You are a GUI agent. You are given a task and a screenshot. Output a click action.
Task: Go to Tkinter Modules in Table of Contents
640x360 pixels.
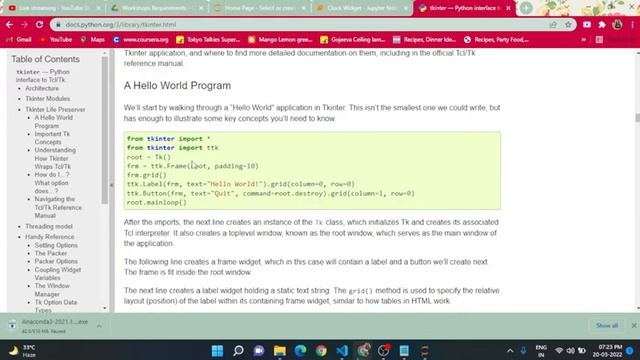pos(47,99)
